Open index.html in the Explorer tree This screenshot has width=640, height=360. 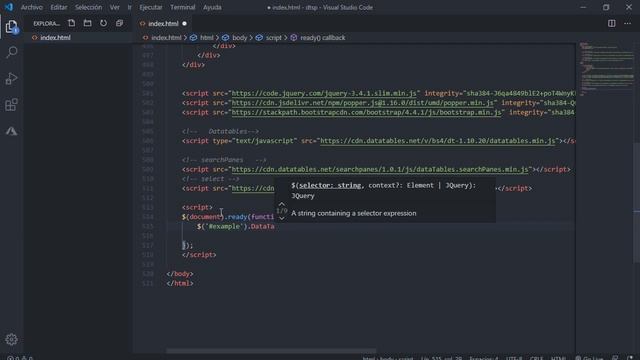pos(55,38)
